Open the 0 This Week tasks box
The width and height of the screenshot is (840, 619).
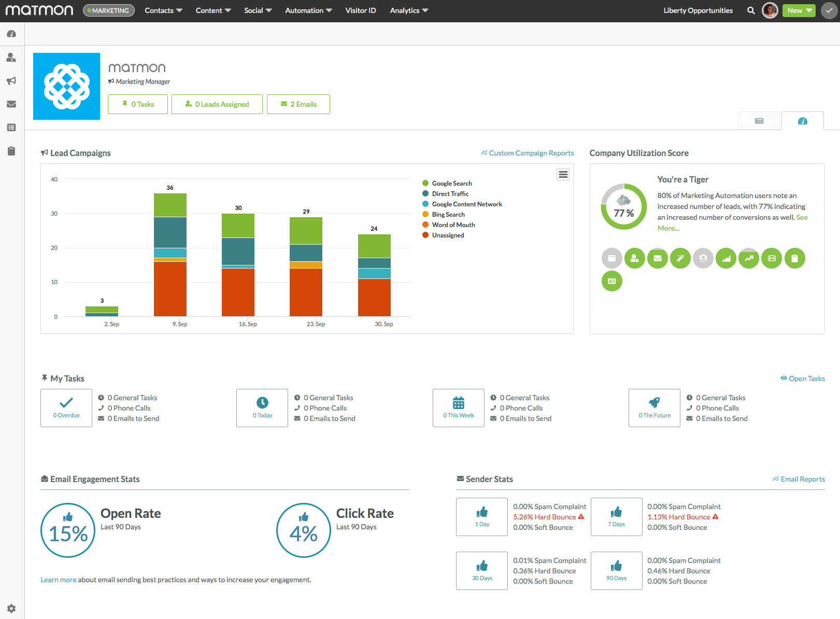pos(459,408)
